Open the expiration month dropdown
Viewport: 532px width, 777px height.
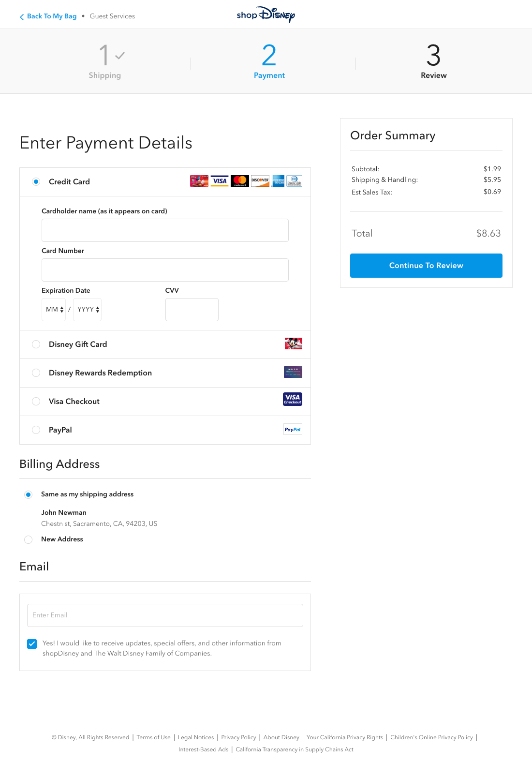pyautogui.click(x=54, y=309)
